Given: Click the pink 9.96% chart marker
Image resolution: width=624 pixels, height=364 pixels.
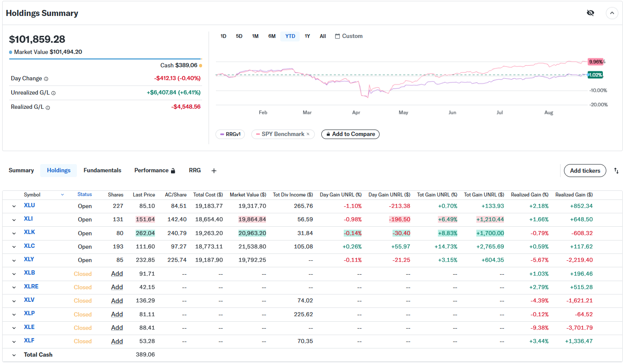Looking at the screenshot, I should point(595,62).
